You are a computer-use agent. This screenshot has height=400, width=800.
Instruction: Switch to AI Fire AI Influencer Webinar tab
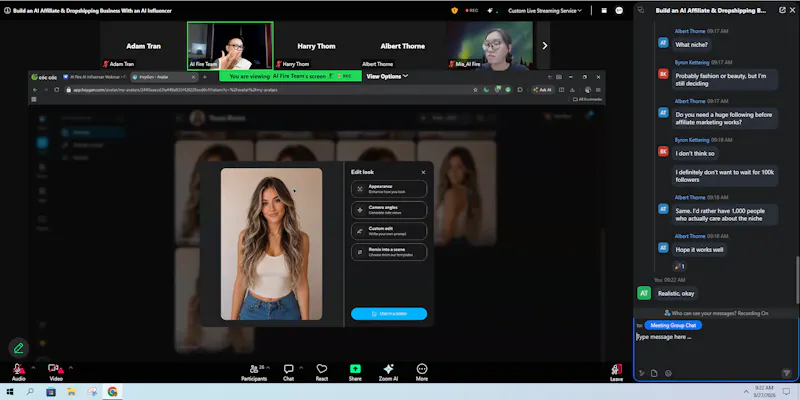(94, 77)
